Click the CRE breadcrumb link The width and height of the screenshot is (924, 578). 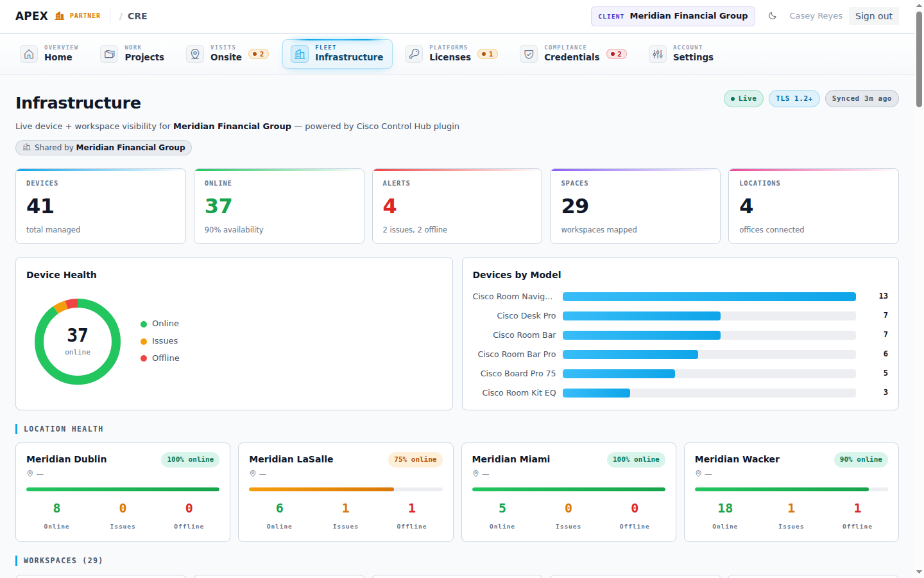[x=137, y=16]
